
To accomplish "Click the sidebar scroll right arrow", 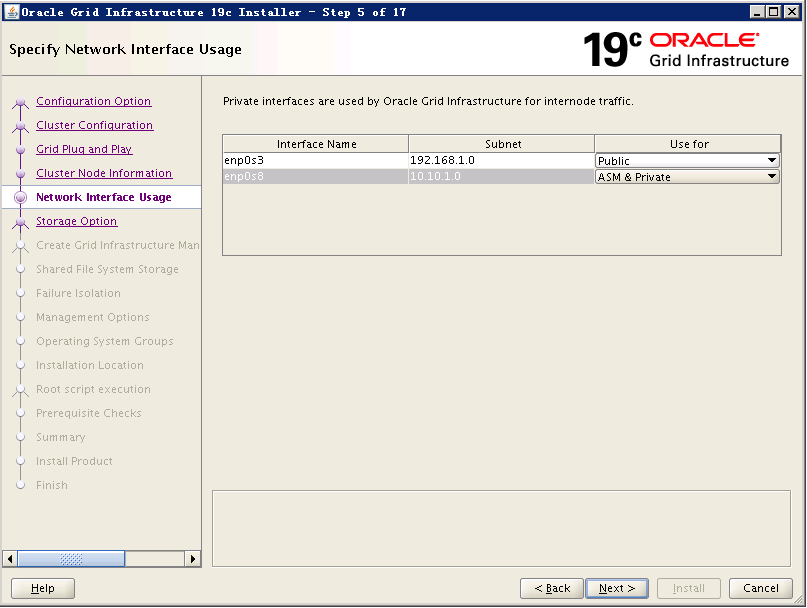I will [x=192, y=559].
